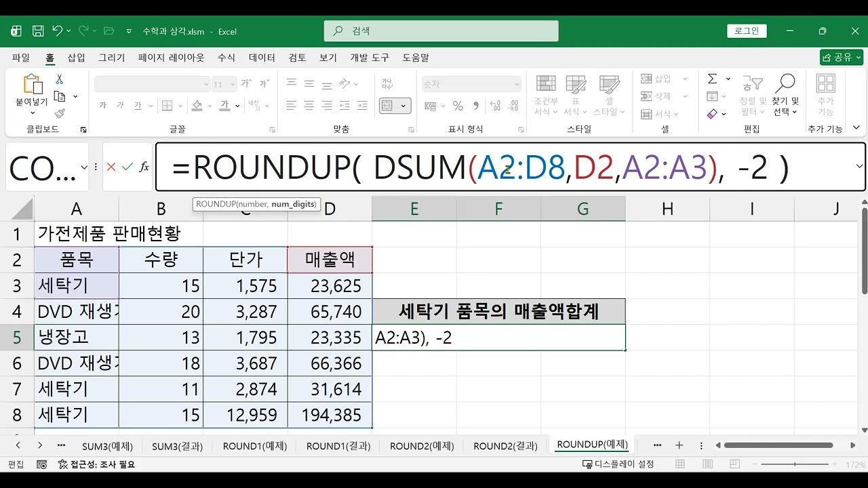Select the Format Painter brush icon
This screenshot has width=868, height=488.
(x=60, y=114)
